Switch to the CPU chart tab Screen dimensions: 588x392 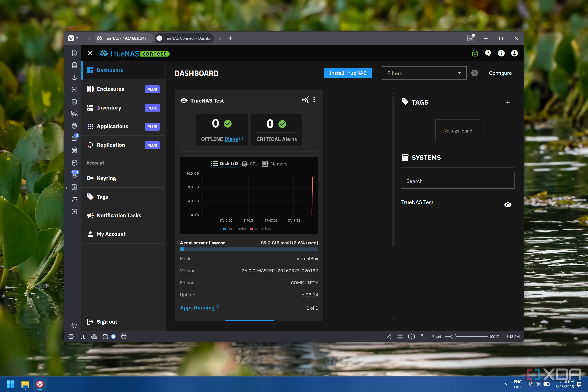(250, 164)
